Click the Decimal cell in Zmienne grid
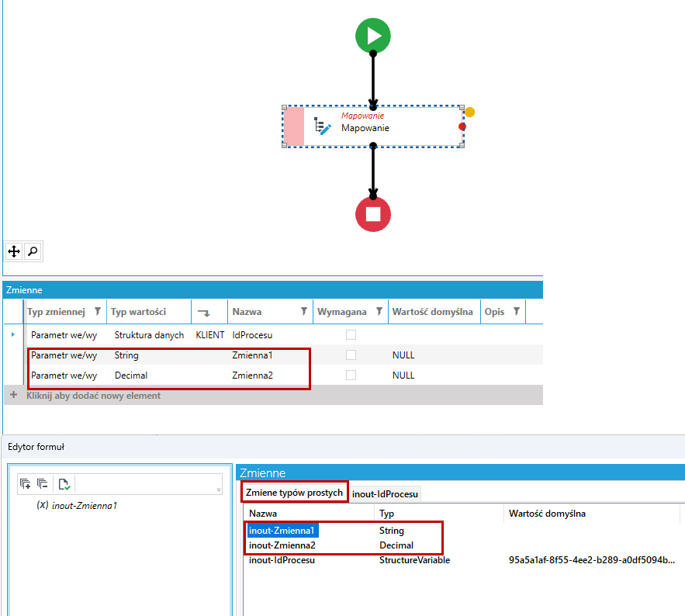 pos(131,375)
